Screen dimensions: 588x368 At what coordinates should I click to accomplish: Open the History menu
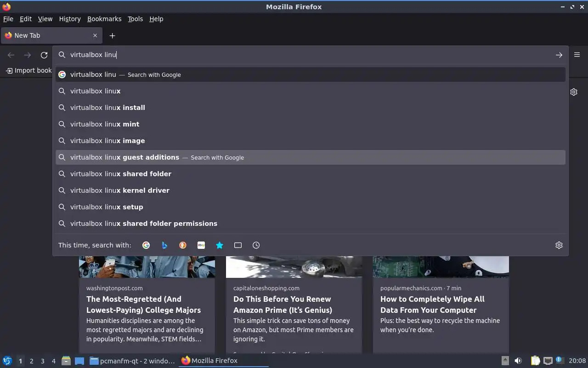tap(70, 19)
